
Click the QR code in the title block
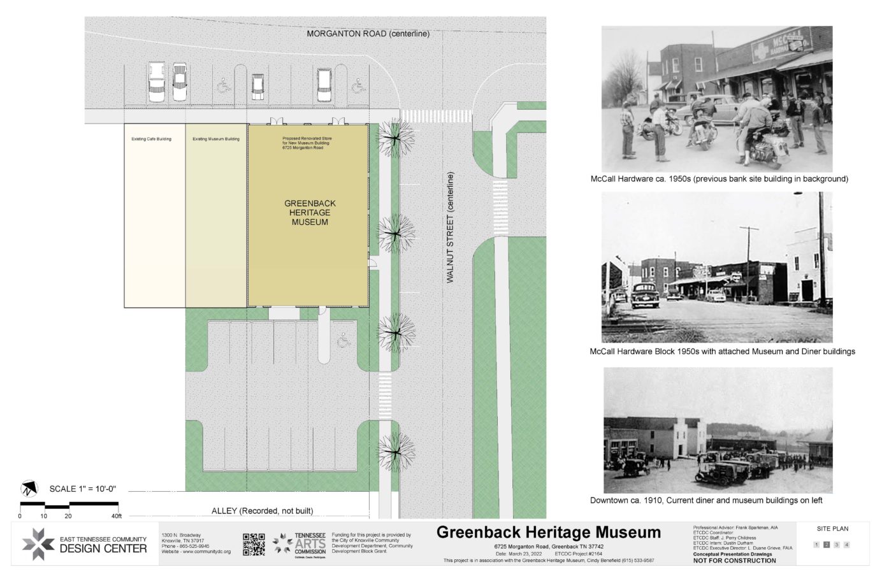(x=254, y=545)
